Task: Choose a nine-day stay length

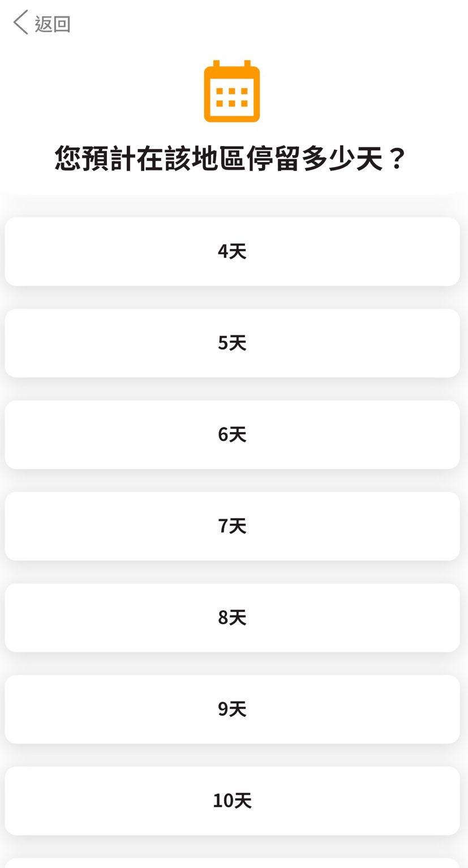Action: pos(232,709)
